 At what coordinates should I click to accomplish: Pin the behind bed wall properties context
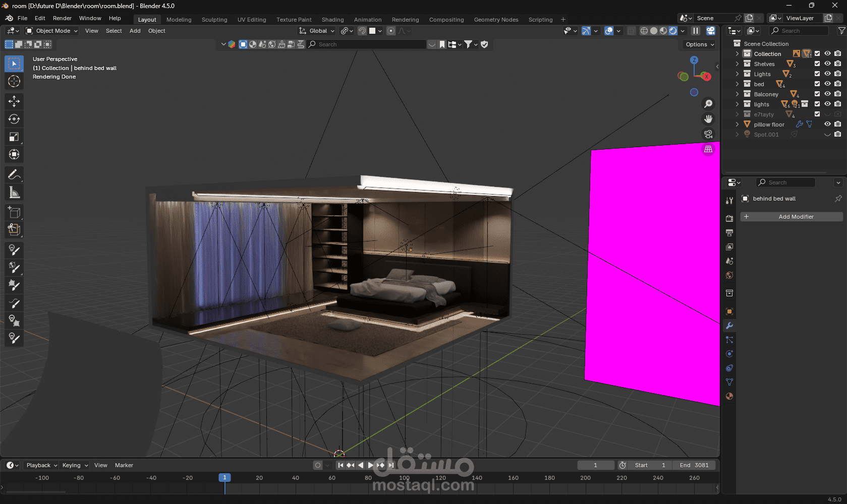coord(838,199)
